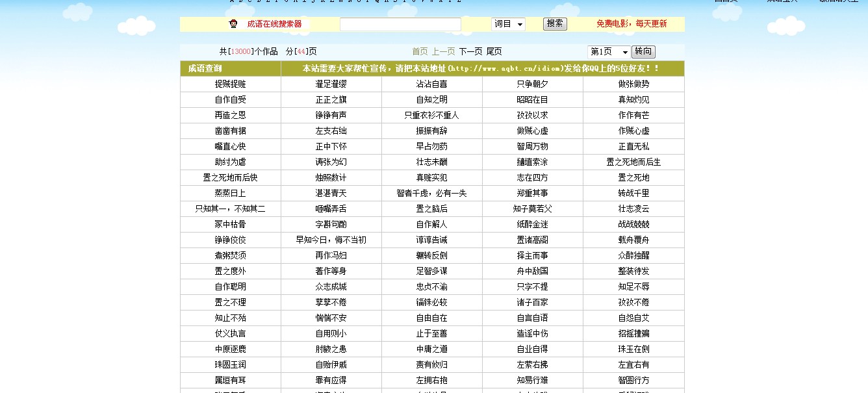
Task: Open the idiom 置之死地而后快
Action: [231, 178]
